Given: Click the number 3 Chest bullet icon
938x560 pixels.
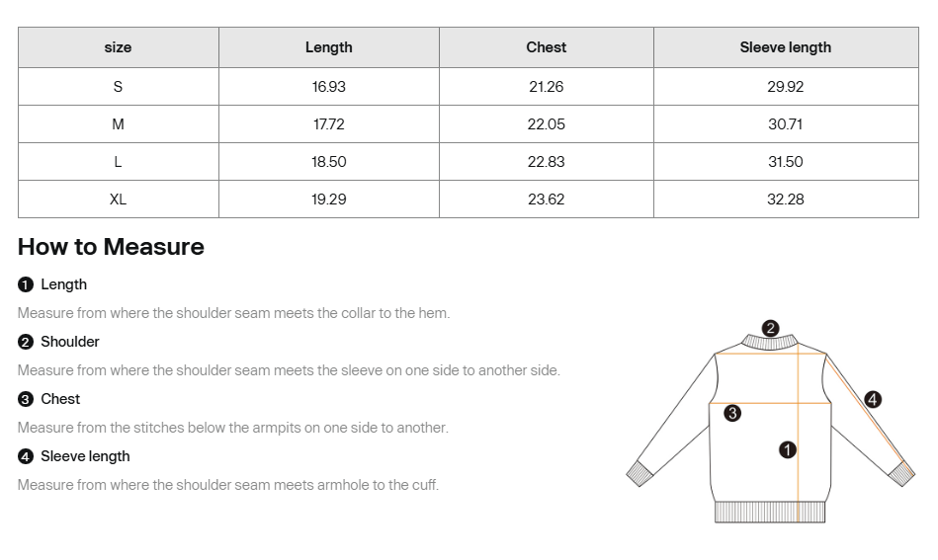Looking at the screenshot, I should [26, 399].
